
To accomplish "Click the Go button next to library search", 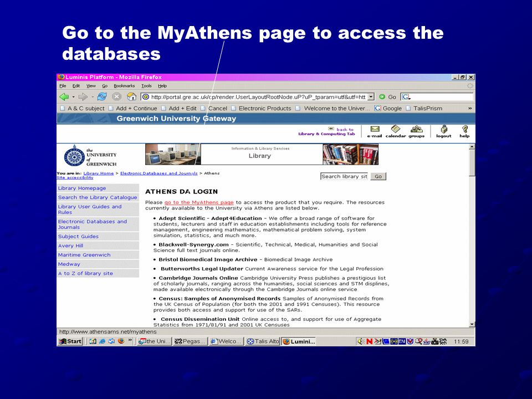I will (378, 176).
